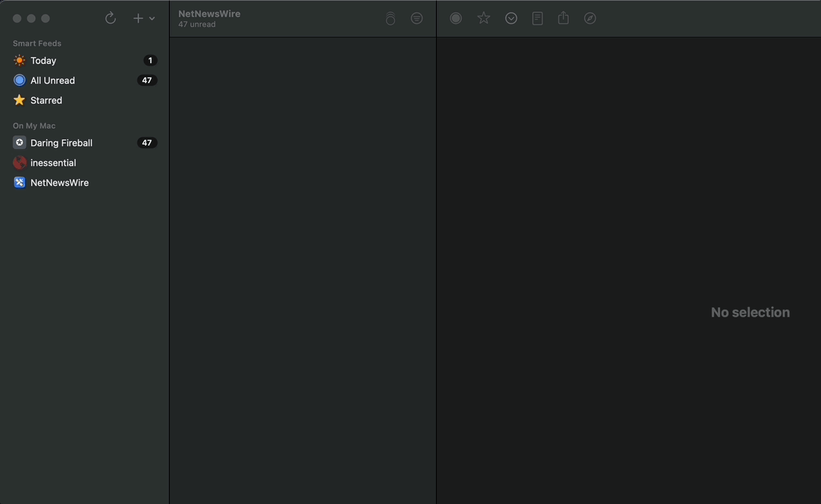Click the Daring Fireball badge 47
Image resolution: width=821 pixels, height=504 pixels.
point(147,143)
